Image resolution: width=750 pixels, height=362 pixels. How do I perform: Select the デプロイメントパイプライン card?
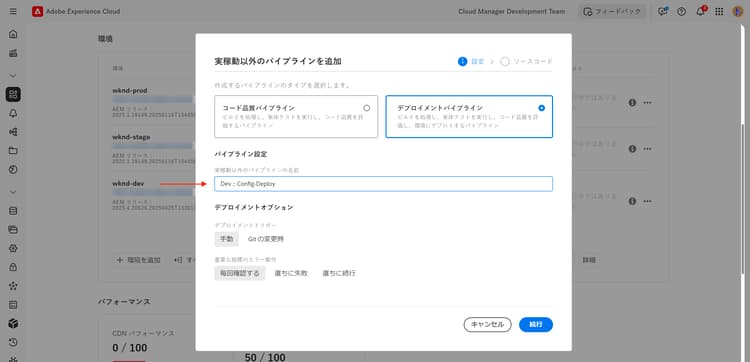[469, 117]
